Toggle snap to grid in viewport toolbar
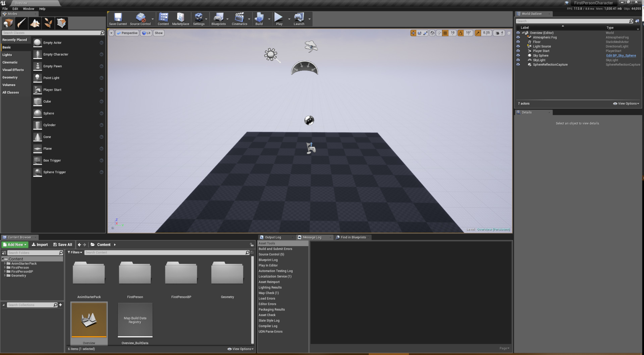The width and height of the screenshot is (644, 355). coord(445,33)
